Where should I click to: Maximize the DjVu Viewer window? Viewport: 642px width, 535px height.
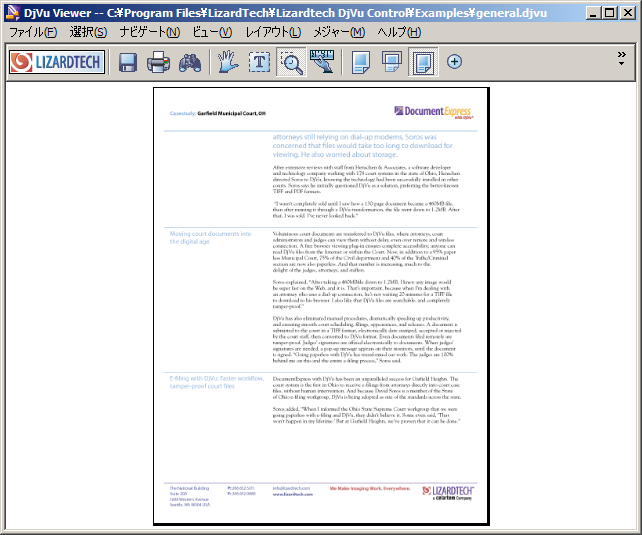point(610,13)
